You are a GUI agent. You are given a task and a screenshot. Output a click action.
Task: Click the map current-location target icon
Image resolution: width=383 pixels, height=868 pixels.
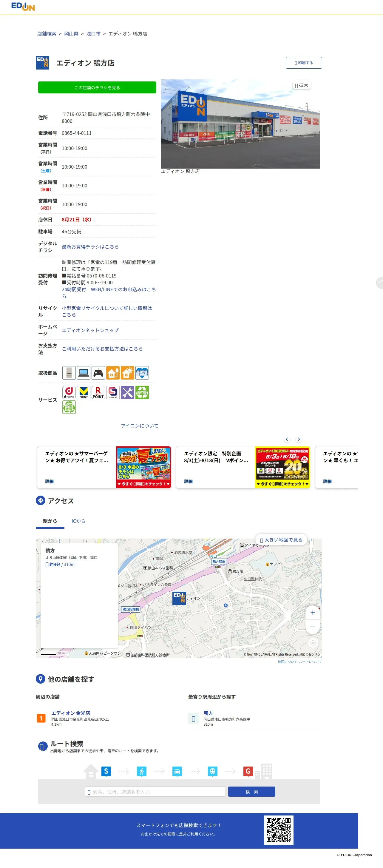[313, 643]
